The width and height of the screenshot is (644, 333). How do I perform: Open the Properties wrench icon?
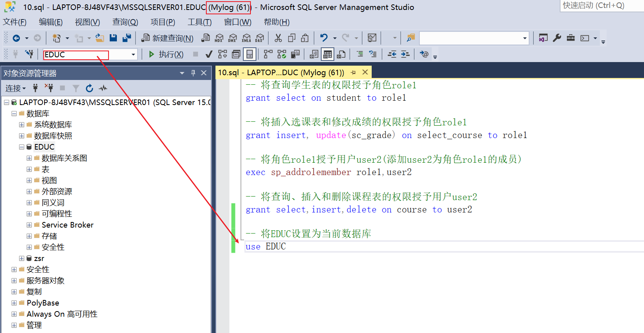coord(557,38)
